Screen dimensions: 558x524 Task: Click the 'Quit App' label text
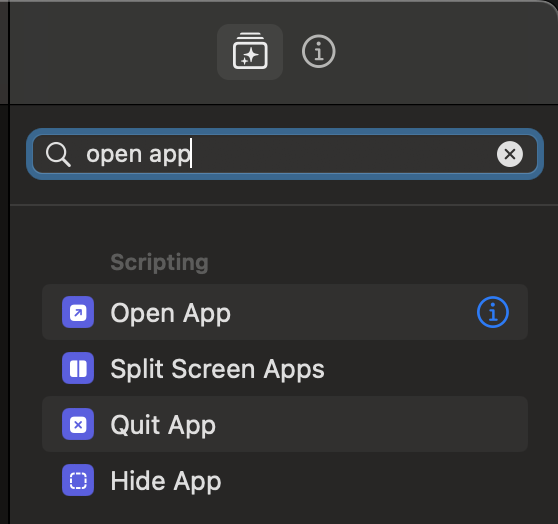tap(163, 425)
